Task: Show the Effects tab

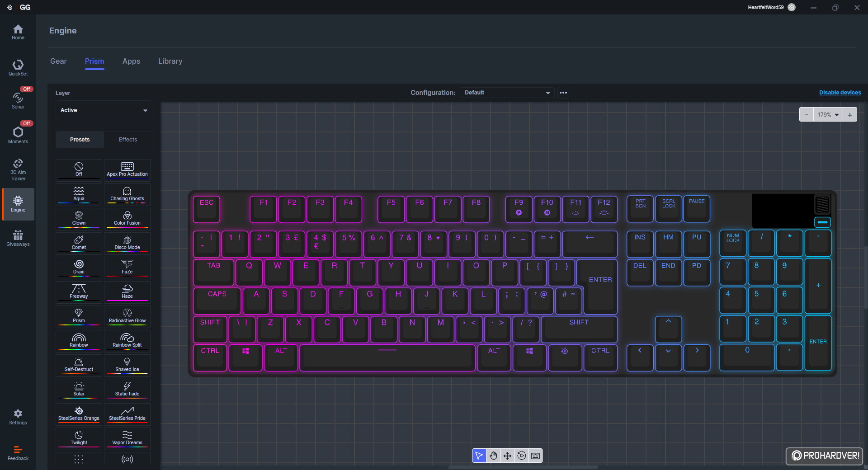Action: [128, 140]
